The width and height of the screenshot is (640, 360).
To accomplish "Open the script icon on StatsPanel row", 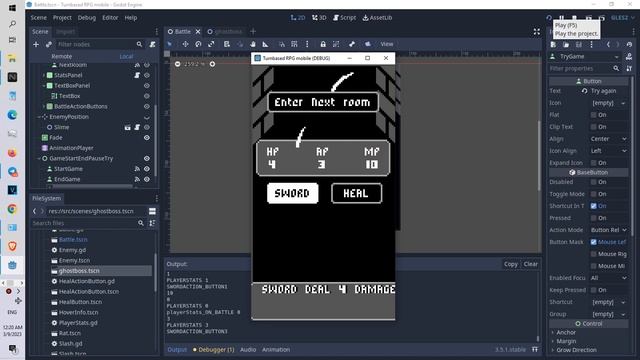I will point(137,75).
